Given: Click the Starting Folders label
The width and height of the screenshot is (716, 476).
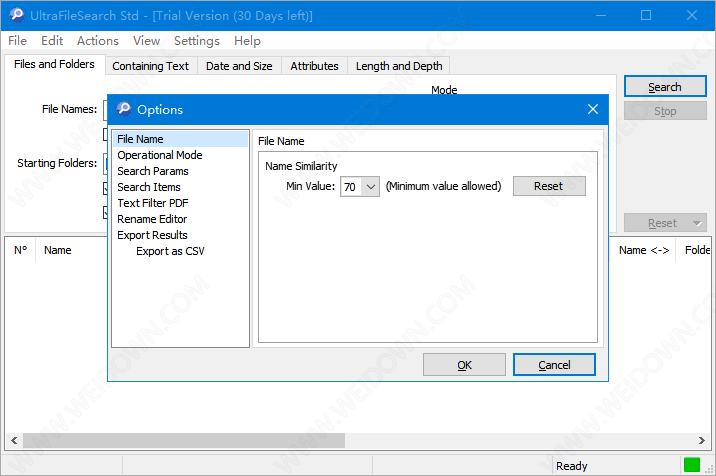Looking at the screenshot, I should point(57,163).
